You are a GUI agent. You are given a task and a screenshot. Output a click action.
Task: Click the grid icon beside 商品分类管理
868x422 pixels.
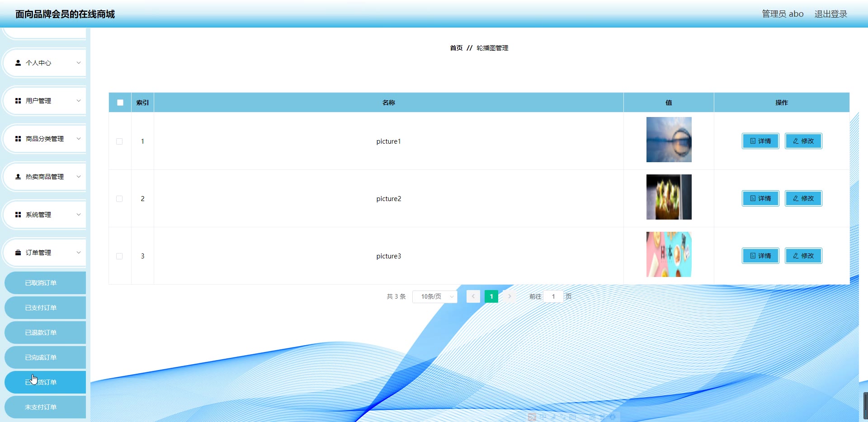tap(18, 139)
